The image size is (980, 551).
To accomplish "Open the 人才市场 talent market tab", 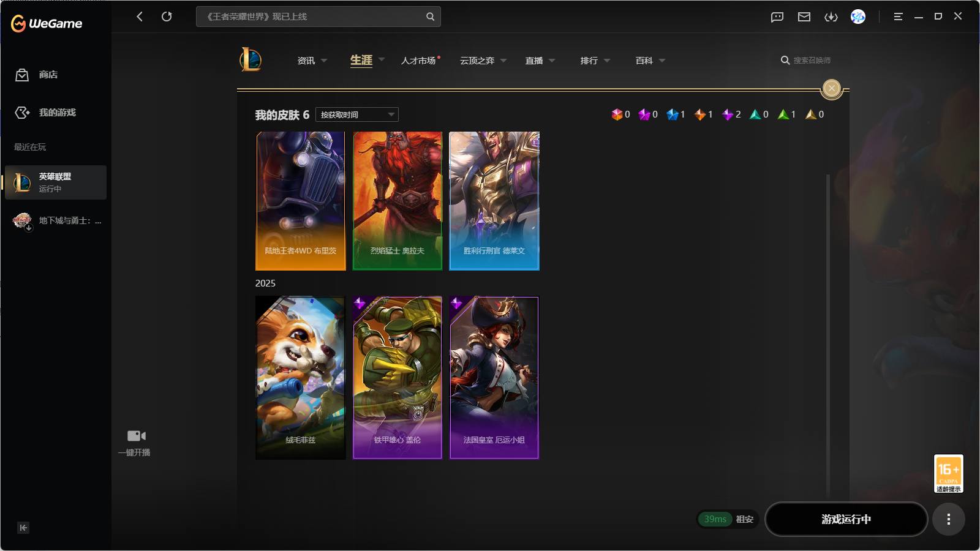I will [418, 61].
